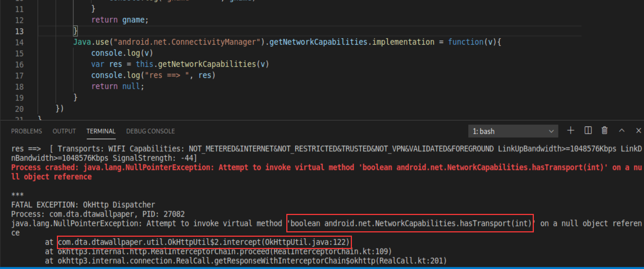644x269 pixels.
Task: Maximize panel size with up chevron
Action: (x=622, y=131)
